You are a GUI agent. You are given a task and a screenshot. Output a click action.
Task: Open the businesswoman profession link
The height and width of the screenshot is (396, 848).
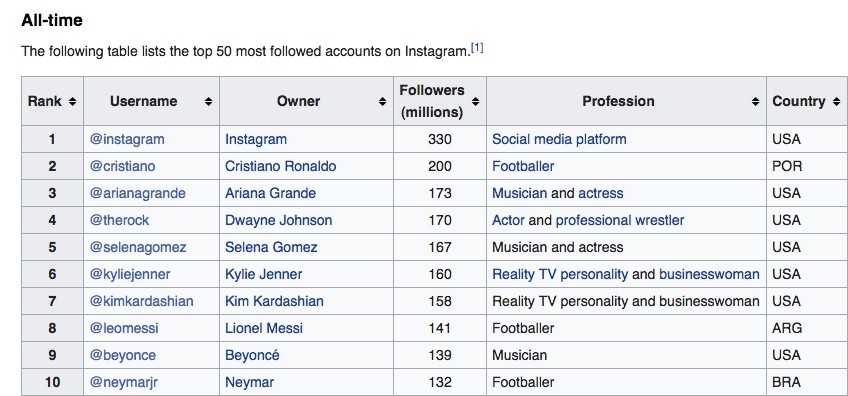(x=709, y=275)
